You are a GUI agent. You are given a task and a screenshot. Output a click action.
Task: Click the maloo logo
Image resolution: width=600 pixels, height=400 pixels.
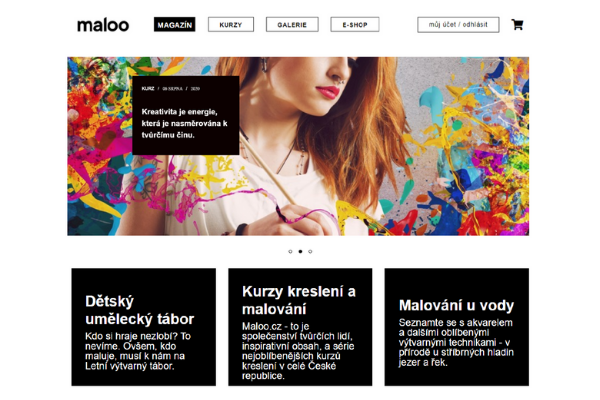[103, 25]
